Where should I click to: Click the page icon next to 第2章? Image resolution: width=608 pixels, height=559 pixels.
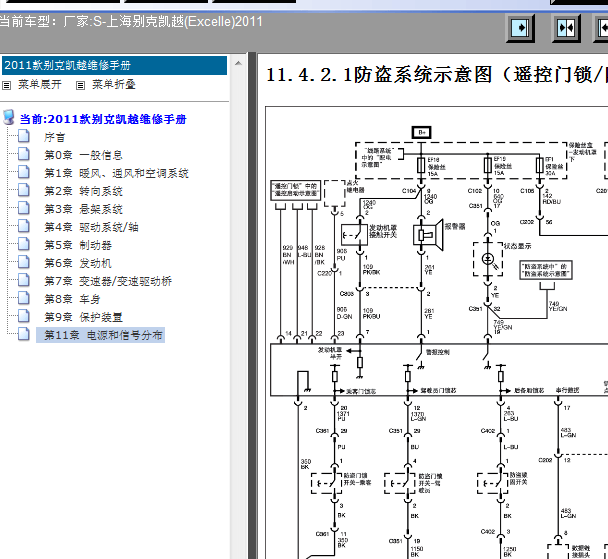point(24,190)
